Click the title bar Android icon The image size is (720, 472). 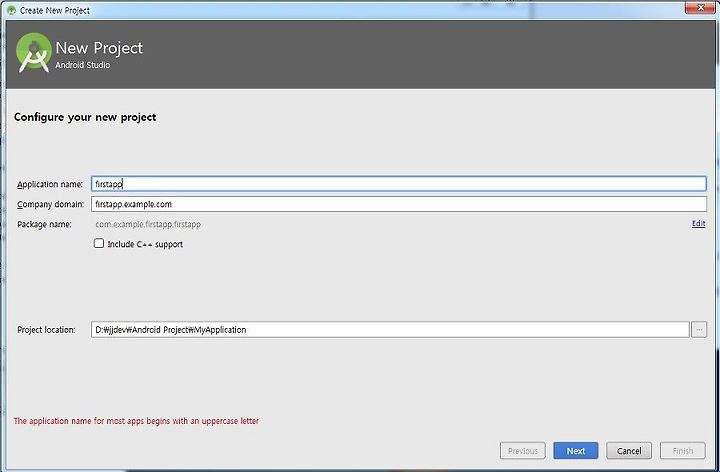click(11, 10)
